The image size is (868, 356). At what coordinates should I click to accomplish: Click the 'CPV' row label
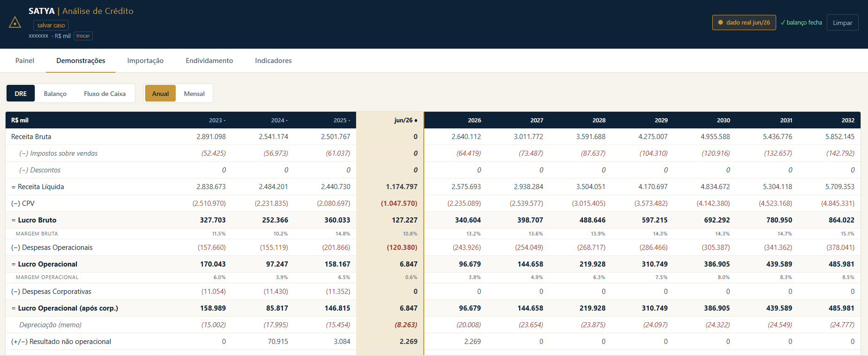tap(23, 203)
